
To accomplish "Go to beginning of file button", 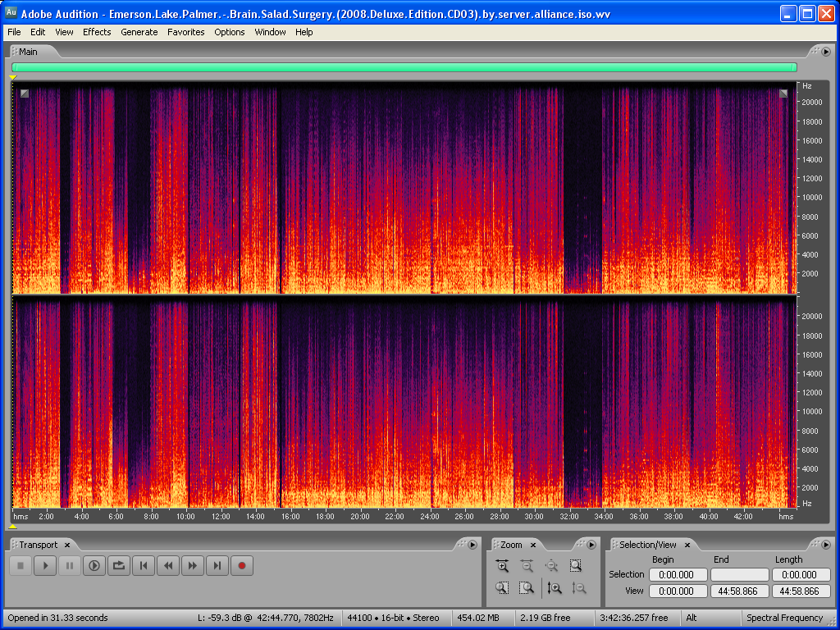I will tap(144, 566).
